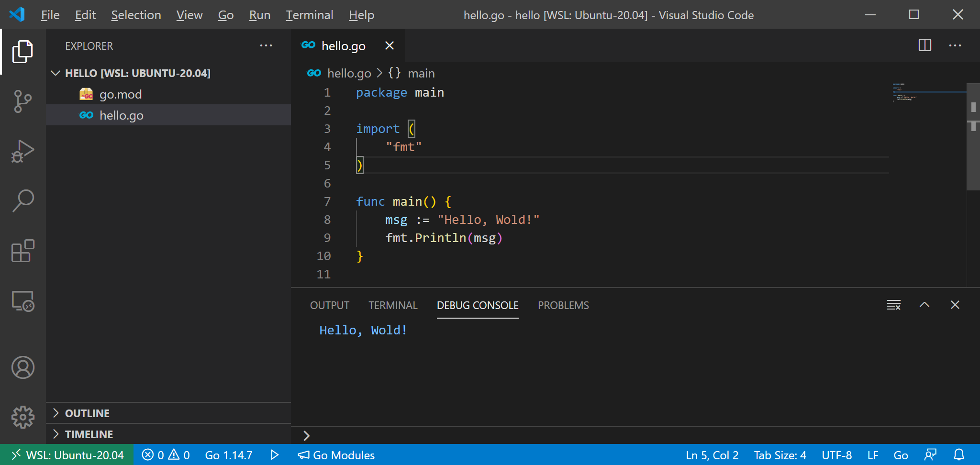This screenshot has width=980, height=465.
Task: Run the program via status bar play icon
Action: click(274, 454)
